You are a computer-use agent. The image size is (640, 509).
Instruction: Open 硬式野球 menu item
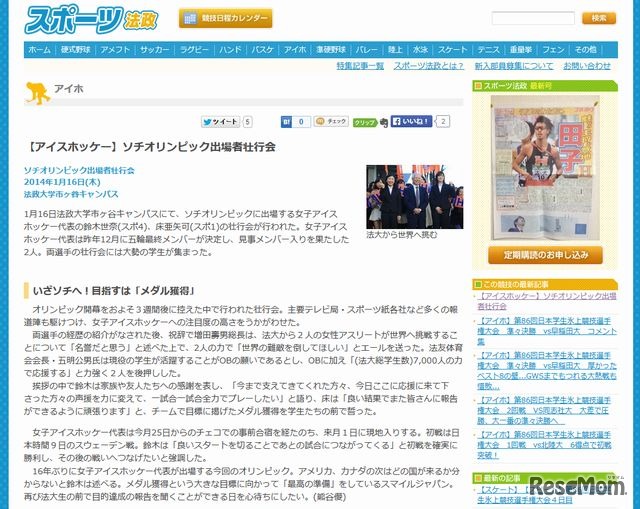pos(76,50)
